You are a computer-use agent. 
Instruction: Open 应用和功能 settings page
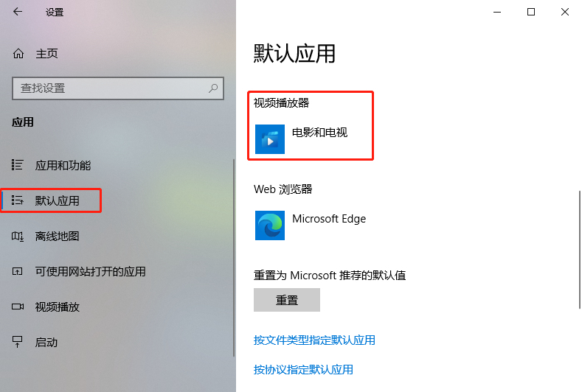[x=63, y=165]
